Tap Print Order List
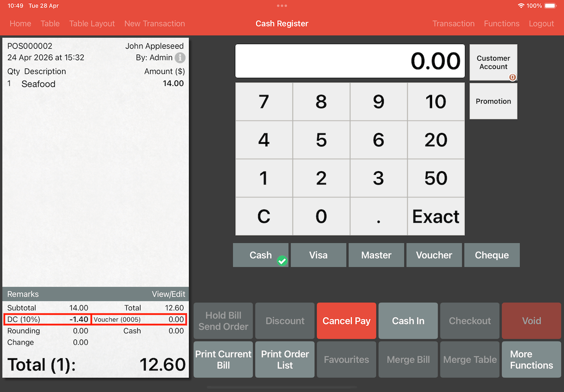This screenshot has height=392, width=564. click(285, 359)
